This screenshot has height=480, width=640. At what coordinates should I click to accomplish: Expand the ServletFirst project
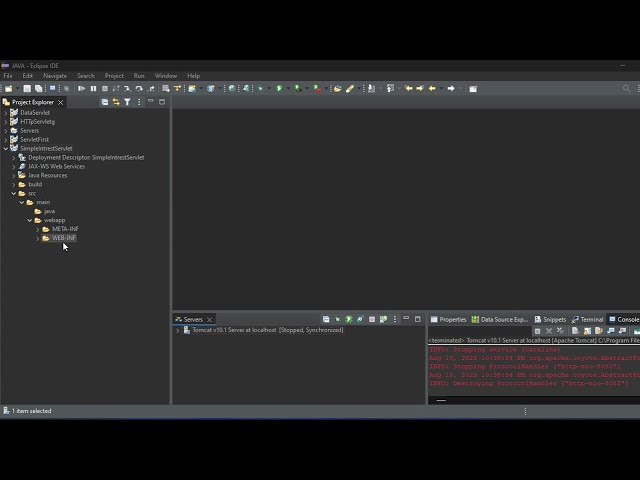(x=6, y=140)
